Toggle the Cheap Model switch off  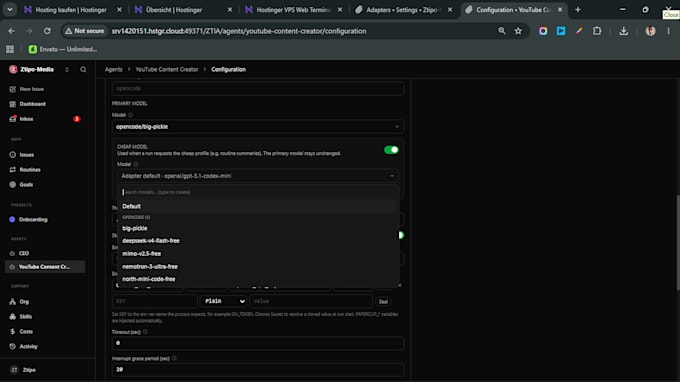tap(391, 150)
